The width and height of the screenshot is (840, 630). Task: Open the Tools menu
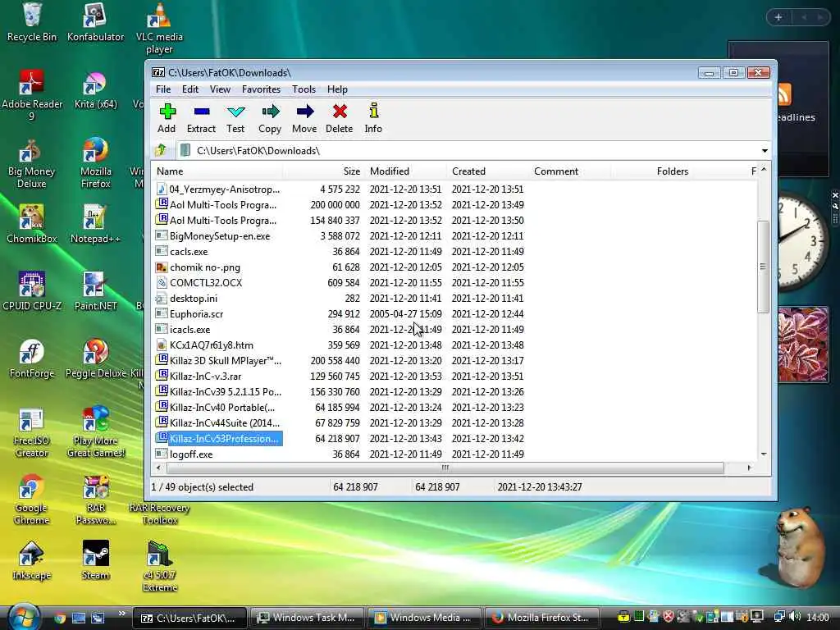pyautogui.click(x=304, y=89)
